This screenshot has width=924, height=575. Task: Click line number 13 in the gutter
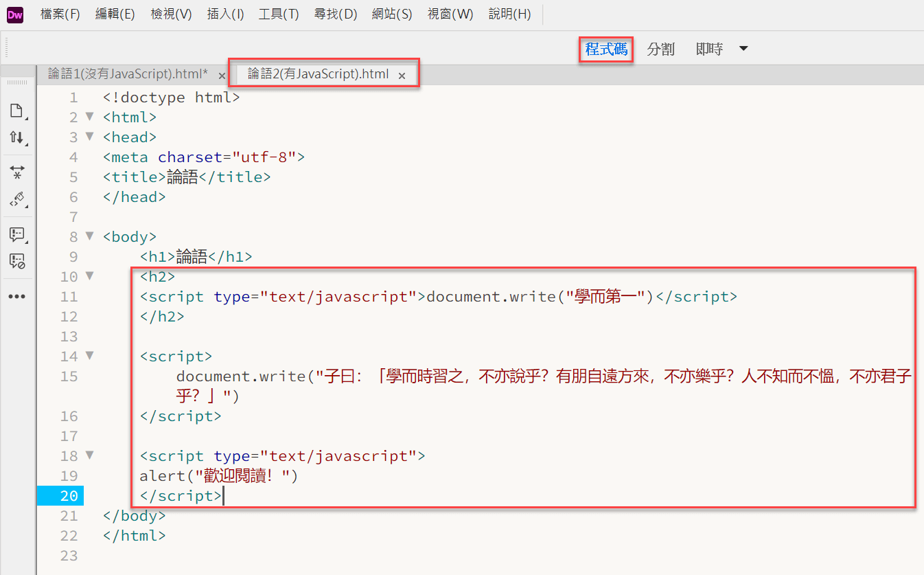(x=69, y=337)
